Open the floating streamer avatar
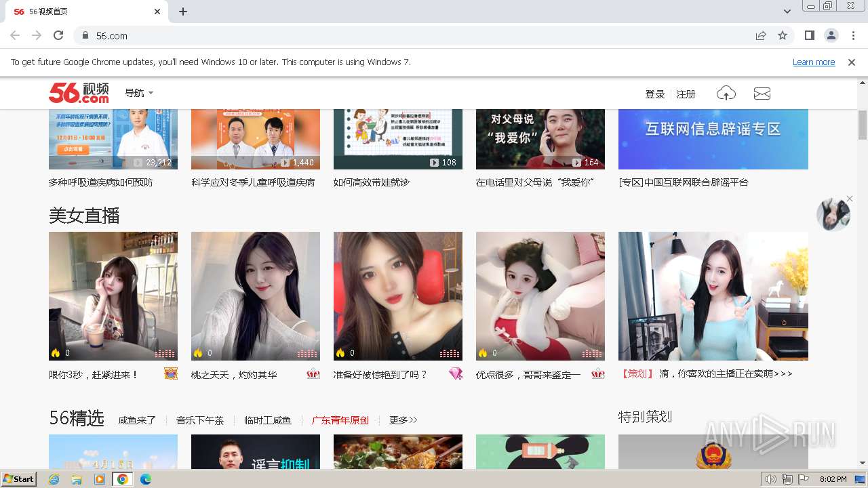 pos(833,216)
